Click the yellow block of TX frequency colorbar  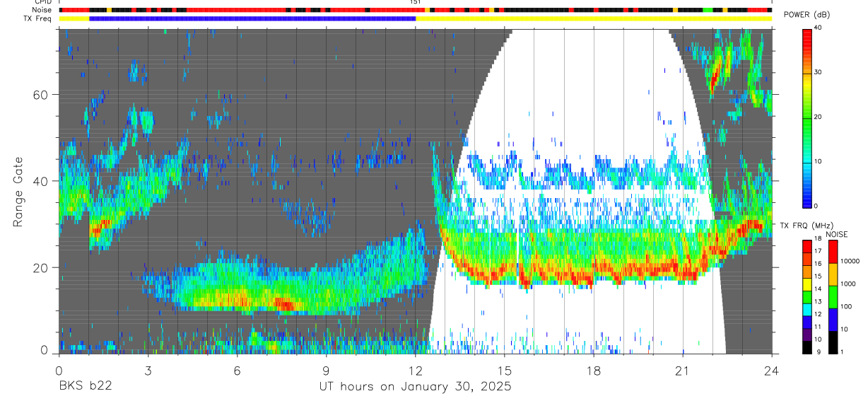pyautogui.click(x=807, y=285)
